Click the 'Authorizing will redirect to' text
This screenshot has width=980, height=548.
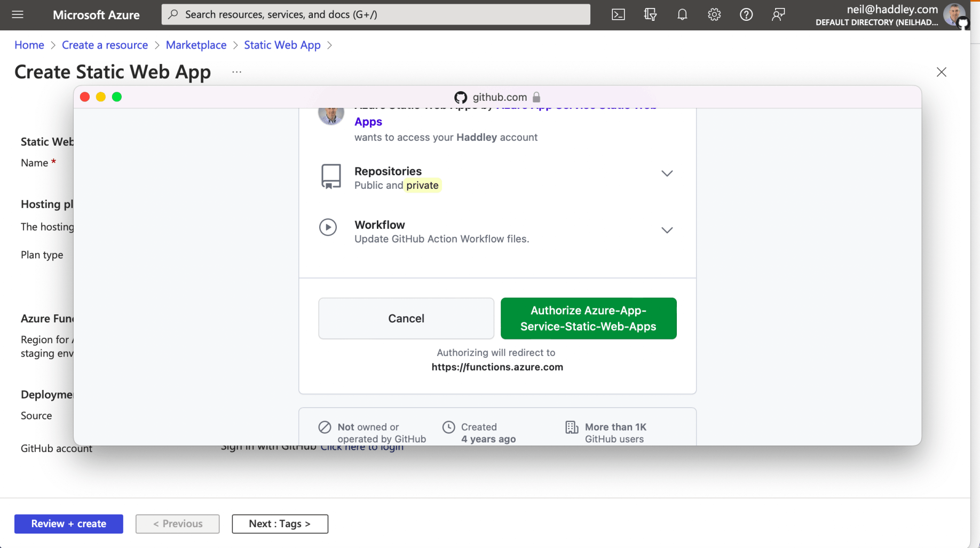tap(496, 353)
